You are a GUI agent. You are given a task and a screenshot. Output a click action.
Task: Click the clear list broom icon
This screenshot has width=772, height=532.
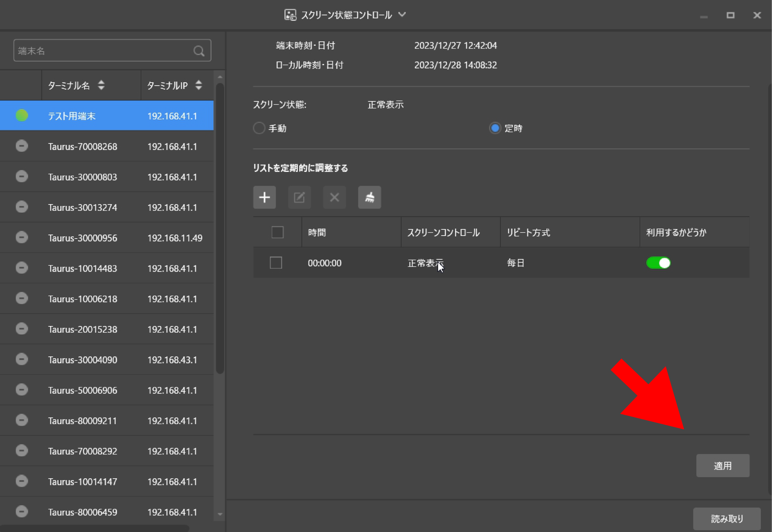pos(369,197)
